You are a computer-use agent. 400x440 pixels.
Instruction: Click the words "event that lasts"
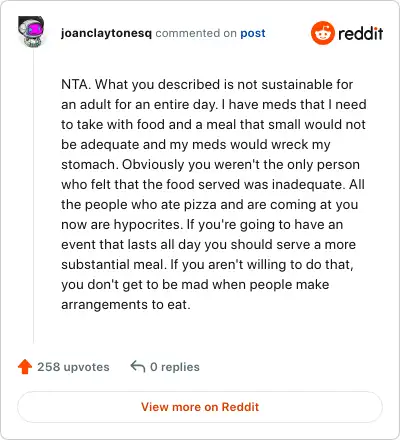(x=109, y=244)
